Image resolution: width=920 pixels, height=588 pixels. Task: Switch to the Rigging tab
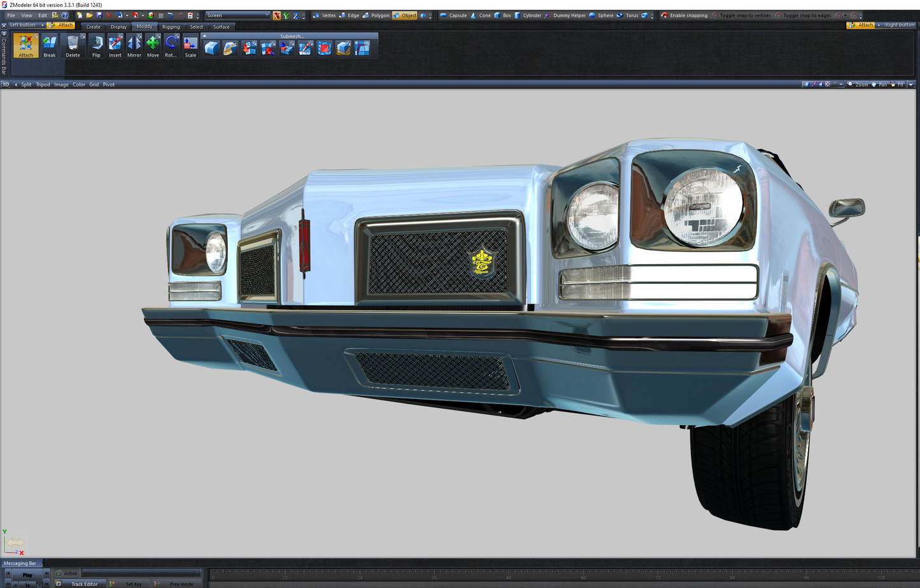tap(171, 27)
